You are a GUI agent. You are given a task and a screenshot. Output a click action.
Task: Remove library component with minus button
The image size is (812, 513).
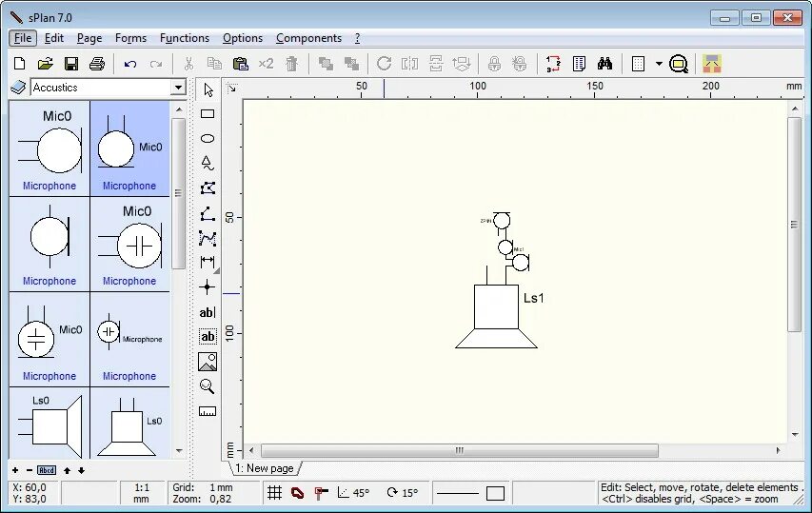point(30,470)
